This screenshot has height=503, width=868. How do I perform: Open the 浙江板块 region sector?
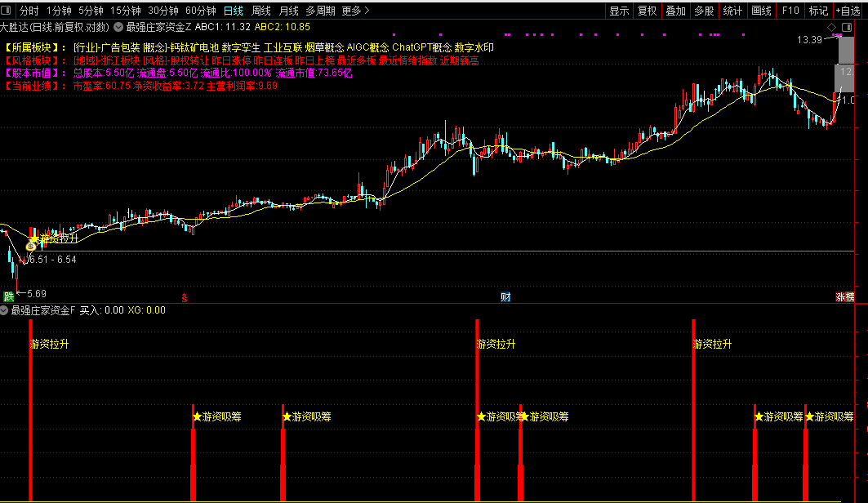pos(121,61)
